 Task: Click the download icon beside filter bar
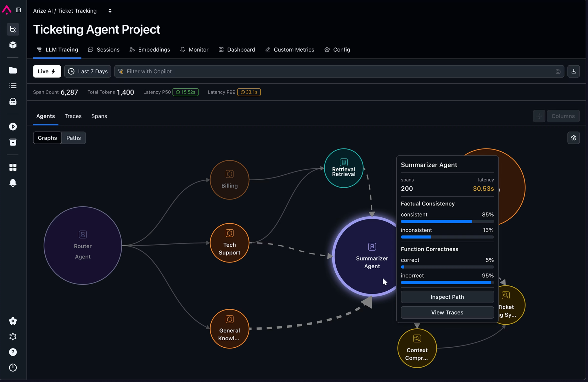coord(573,71)
